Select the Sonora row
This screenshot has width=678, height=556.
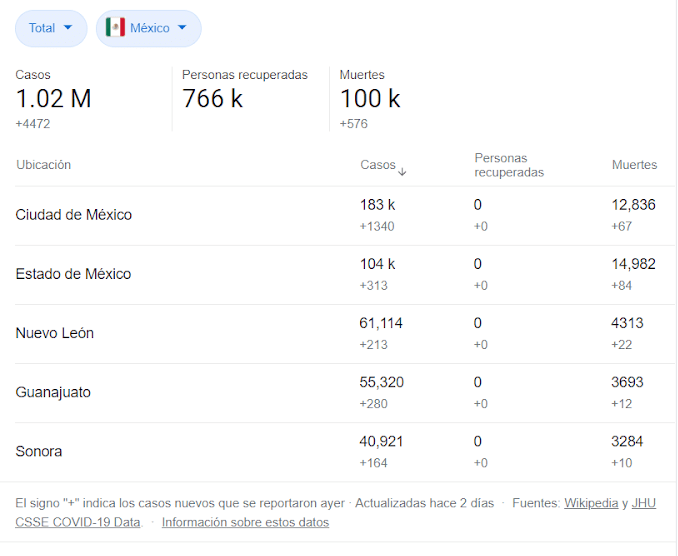pos(39,451)
